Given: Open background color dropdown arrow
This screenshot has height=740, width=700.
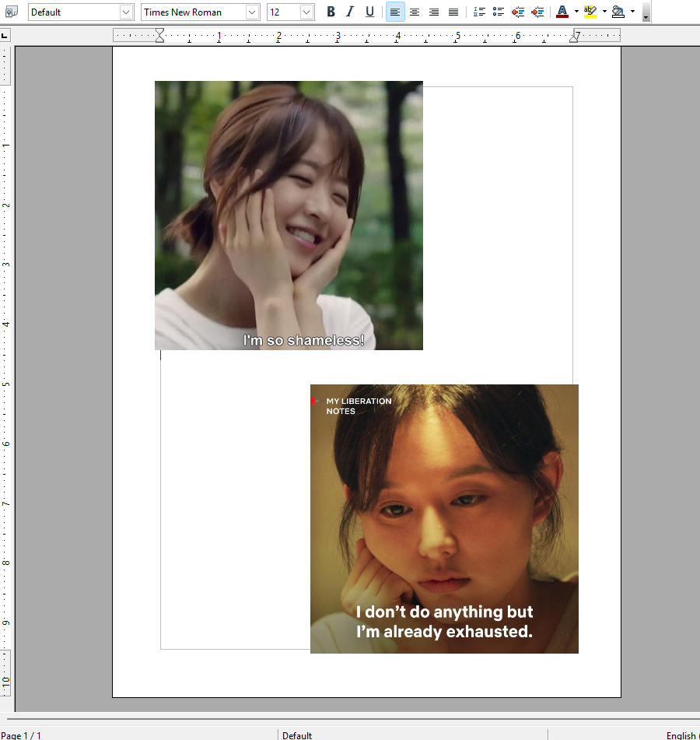Looking at the screenshot, I should click(632, 12).
